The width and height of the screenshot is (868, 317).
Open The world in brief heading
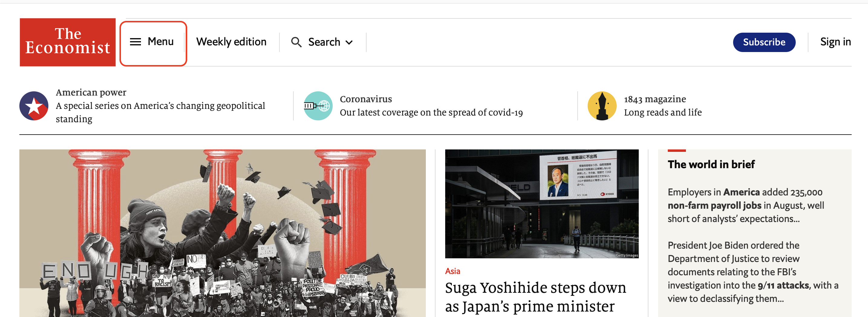click(x=711, y=164)
